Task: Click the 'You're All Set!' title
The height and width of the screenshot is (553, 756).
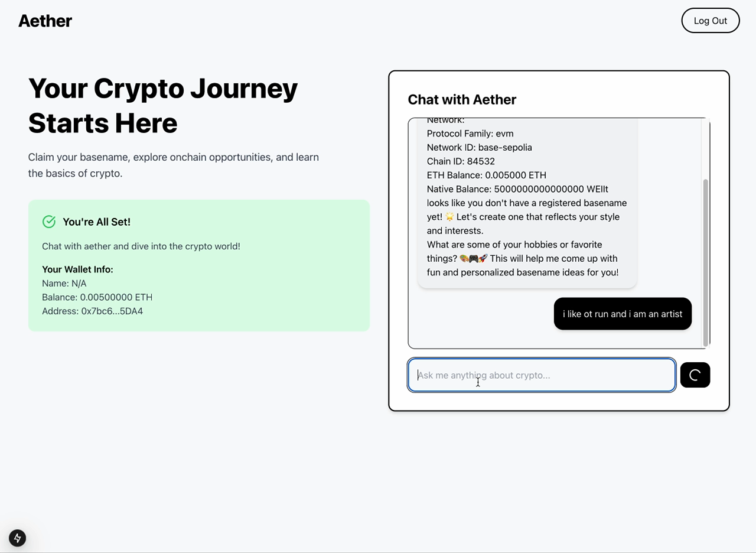Action: [x=96, y=222]
